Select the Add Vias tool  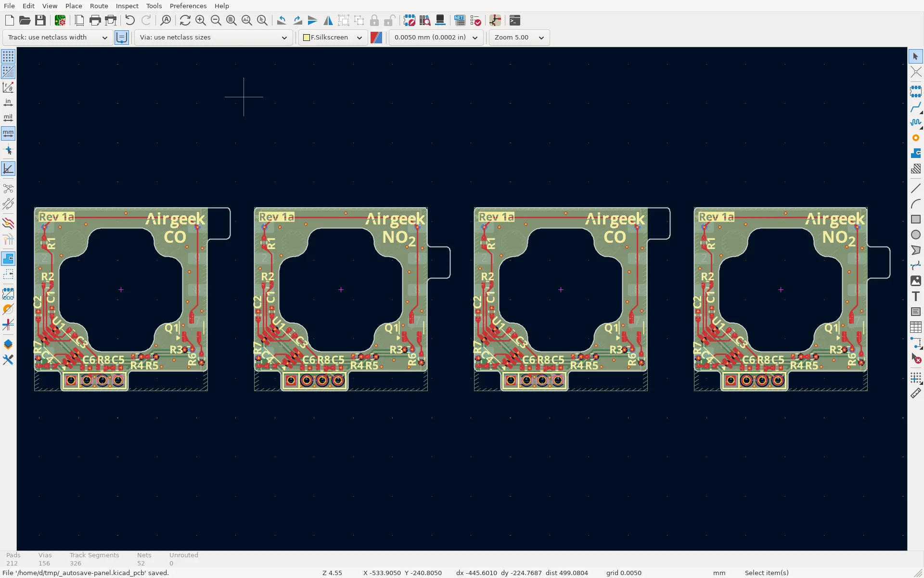point(916,138)
